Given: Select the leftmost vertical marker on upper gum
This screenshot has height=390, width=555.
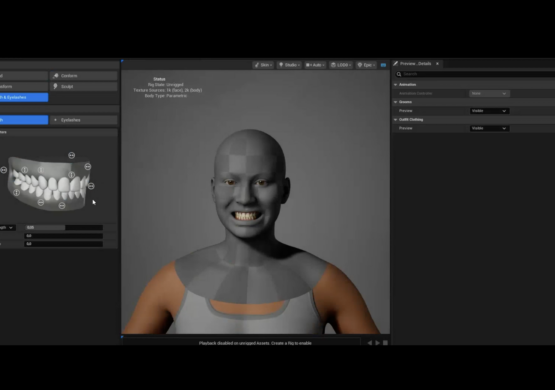Looking at the screenshot, I should (x=25, y=170).
